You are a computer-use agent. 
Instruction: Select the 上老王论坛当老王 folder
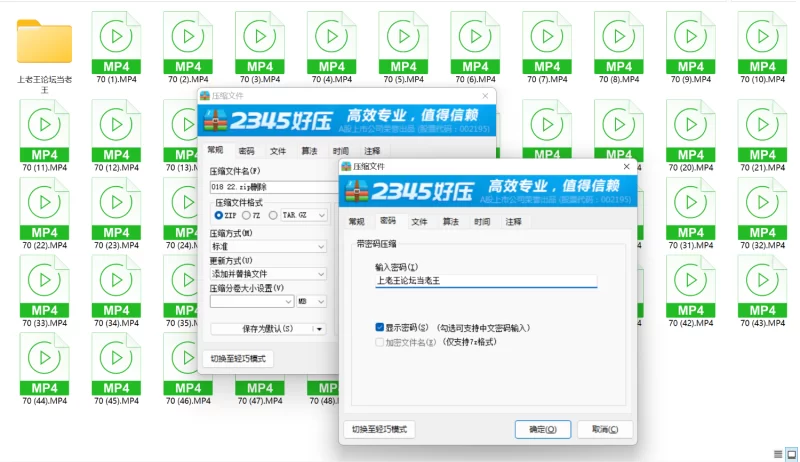(x=44, y=54)
